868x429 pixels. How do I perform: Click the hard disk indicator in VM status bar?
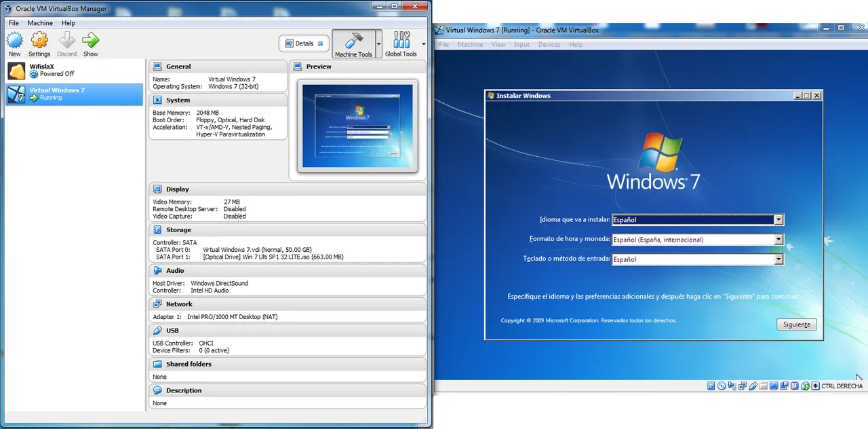coord(711,386)
